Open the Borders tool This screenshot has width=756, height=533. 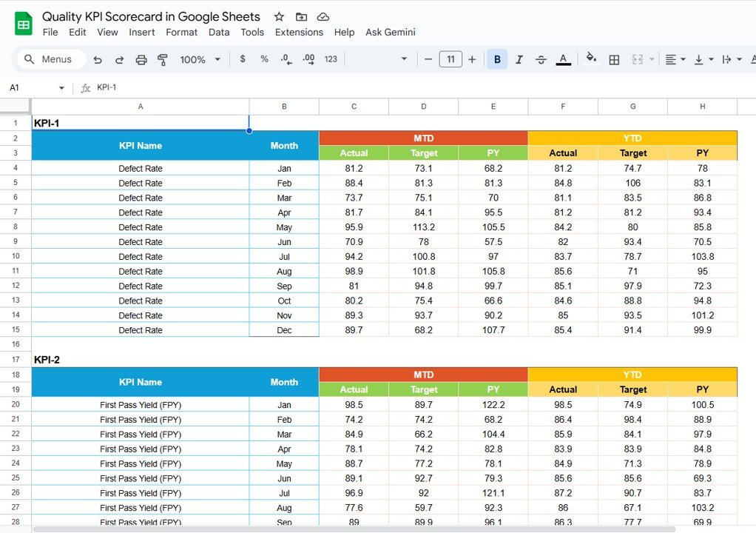point(614,59)
